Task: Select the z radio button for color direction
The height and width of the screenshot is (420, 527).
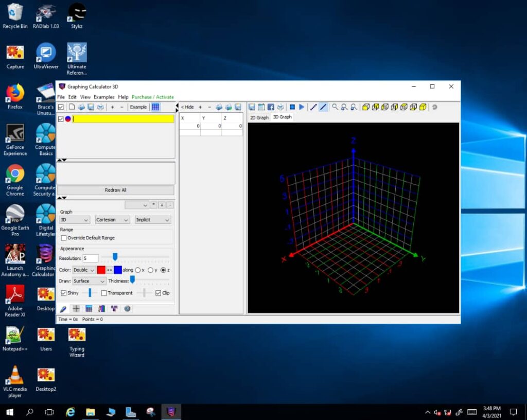Action: pos(163,270)
